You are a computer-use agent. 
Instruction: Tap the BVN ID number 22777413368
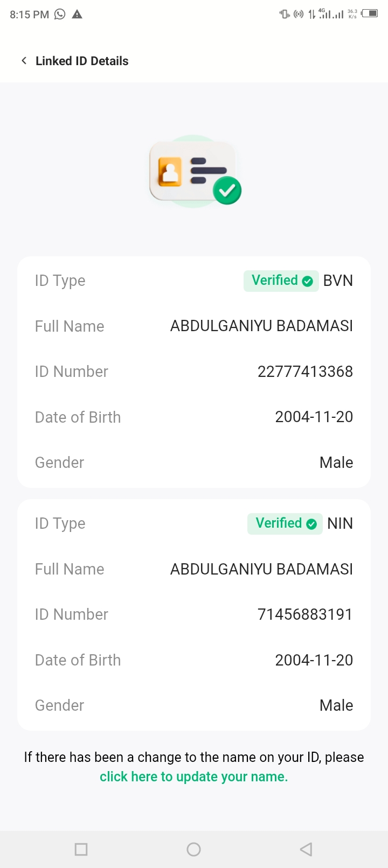(305, 372)
